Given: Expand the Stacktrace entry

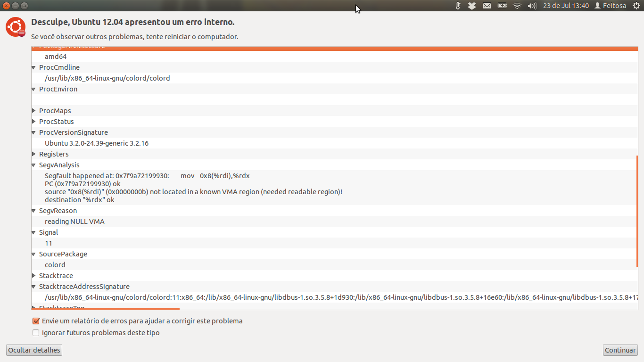Looking at the screenshot, I should pos(34,276).
